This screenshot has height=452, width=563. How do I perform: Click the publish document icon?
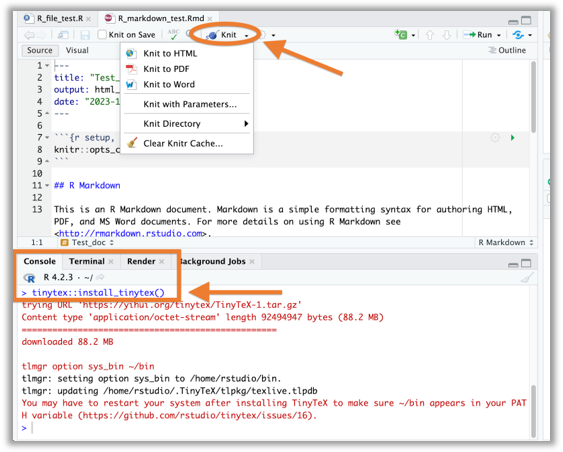(x=518, y=35)
